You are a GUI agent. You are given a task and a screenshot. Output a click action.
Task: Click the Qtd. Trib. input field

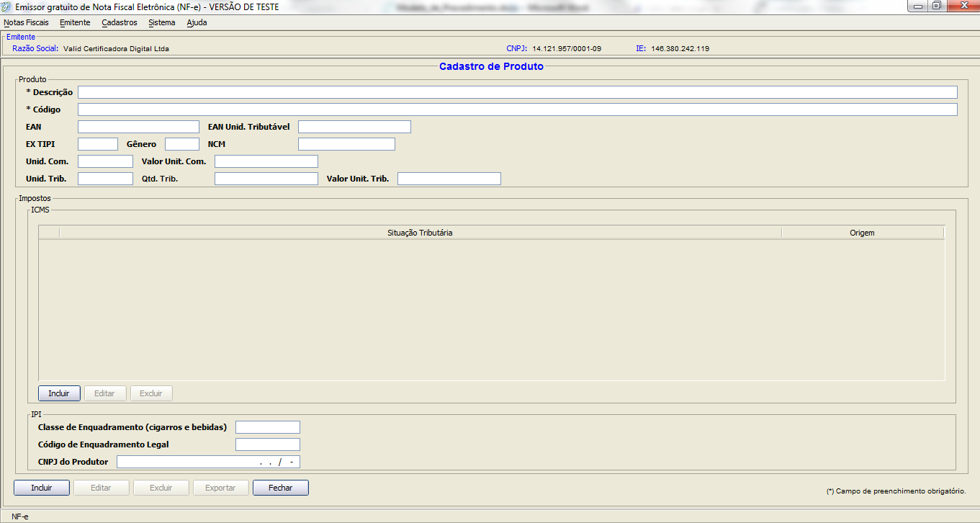[266, 179]
